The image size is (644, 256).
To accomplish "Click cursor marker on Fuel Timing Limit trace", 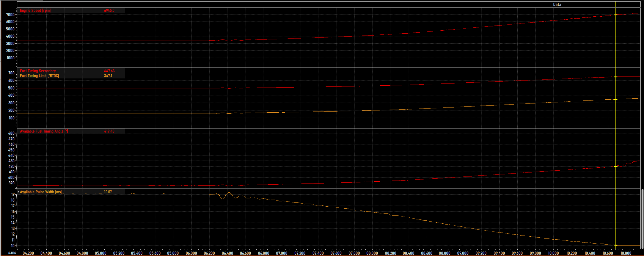I will point(616,99).
